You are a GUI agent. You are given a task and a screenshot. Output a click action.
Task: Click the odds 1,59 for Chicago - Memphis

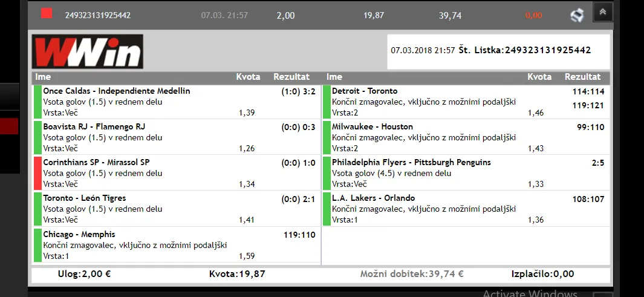click(x=247, y=256)
